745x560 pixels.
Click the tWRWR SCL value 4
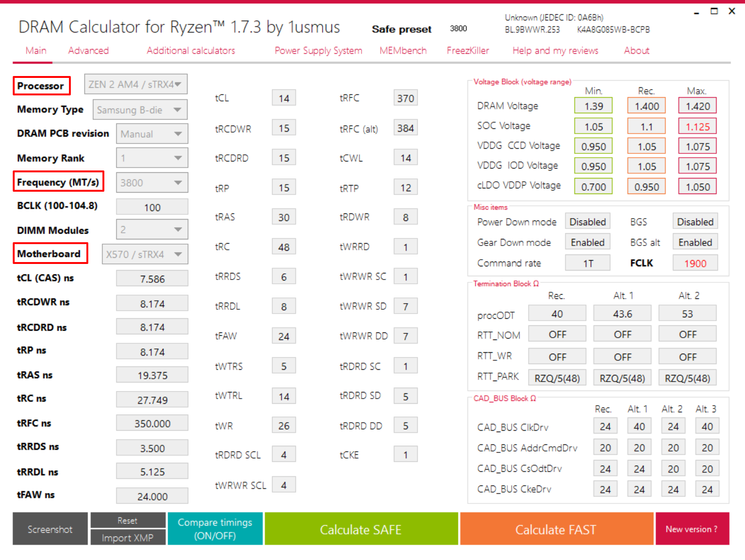tap(284, 485)
